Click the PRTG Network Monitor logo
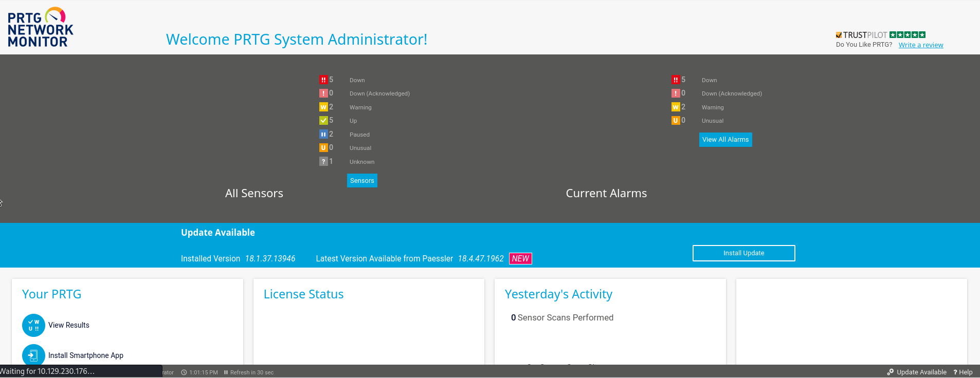 [40, 28]
